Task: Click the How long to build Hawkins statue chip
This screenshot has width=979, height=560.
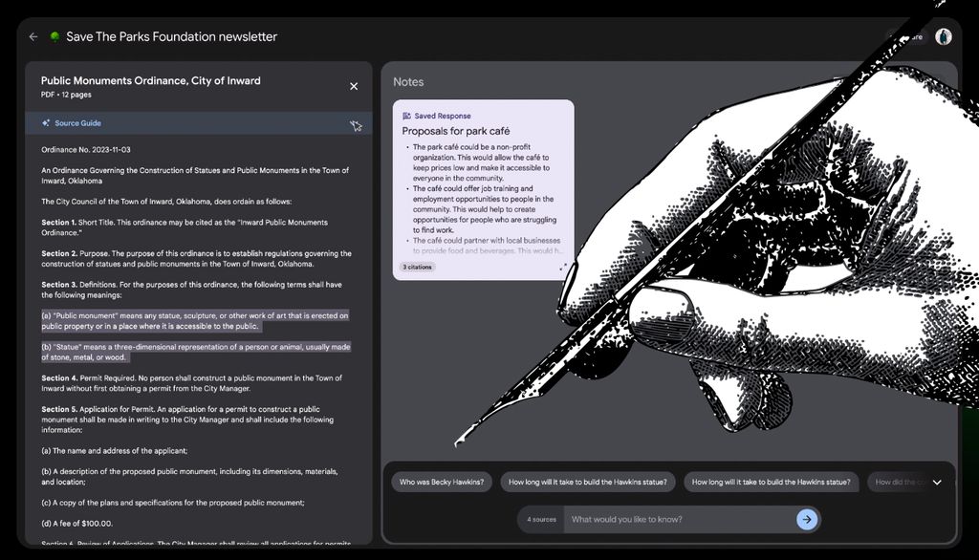Action: pos(588,482)
